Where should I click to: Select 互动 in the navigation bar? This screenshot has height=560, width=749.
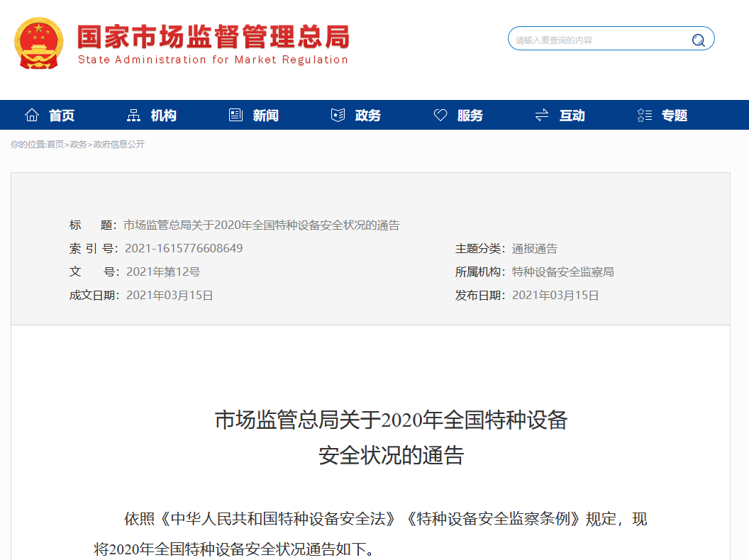[x=572, y=116]
